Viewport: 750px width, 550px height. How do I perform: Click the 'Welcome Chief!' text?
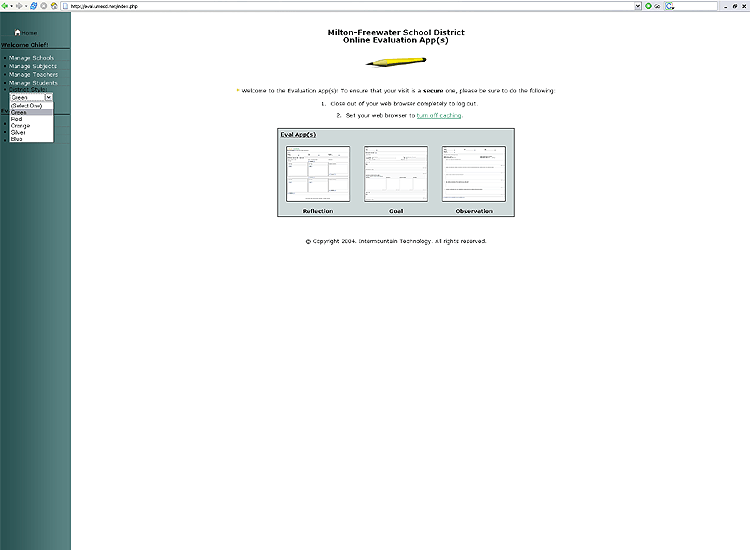(24, 44)
